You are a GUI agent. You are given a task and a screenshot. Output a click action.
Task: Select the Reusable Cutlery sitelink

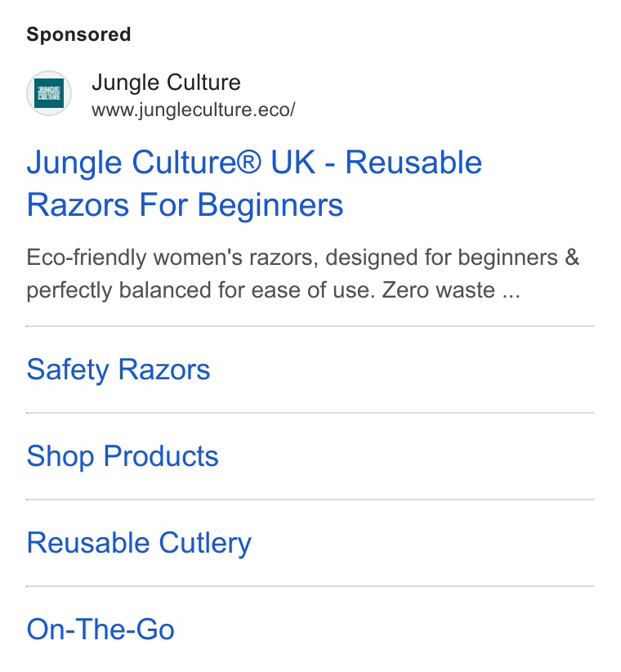[x=139, y=543]
